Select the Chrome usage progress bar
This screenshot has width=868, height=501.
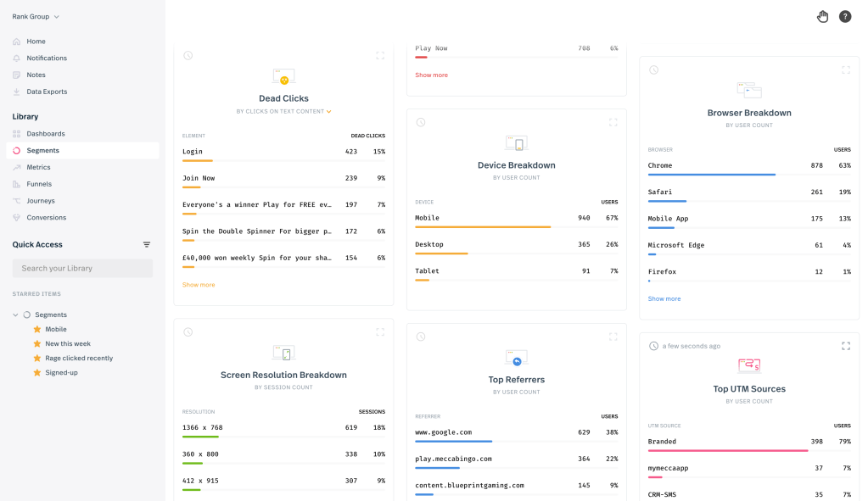711,175
